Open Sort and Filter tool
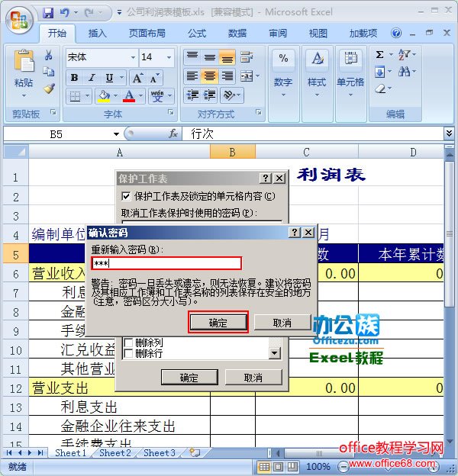The height and width of the screenshot is (476, 458). tap(405, 55)
